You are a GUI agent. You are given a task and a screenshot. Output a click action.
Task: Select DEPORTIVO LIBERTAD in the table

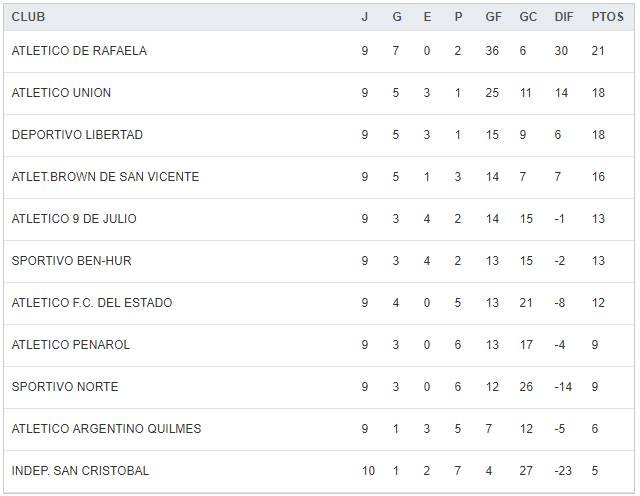[x=77, y=135]
